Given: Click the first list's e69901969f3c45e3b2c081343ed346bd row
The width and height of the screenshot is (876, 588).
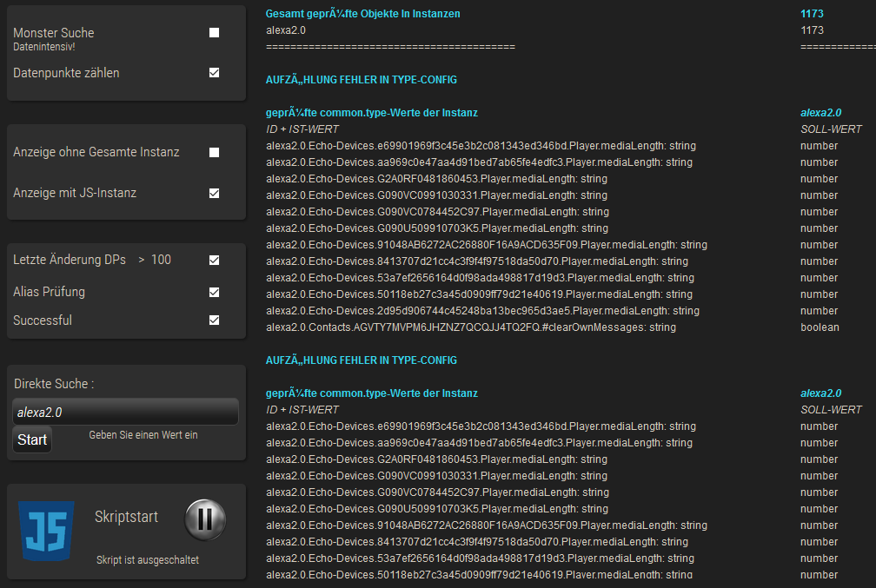Looking at the screenshot, I should click(x=481, y=146).
